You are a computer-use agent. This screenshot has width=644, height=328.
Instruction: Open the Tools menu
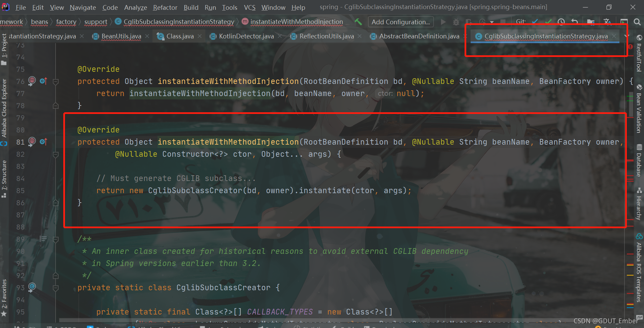pyautogui.click(x=229, y=7)
